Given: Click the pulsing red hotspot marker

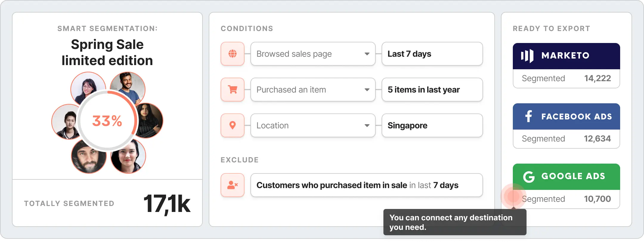Looking at the screenshot, I should [513, 196].
